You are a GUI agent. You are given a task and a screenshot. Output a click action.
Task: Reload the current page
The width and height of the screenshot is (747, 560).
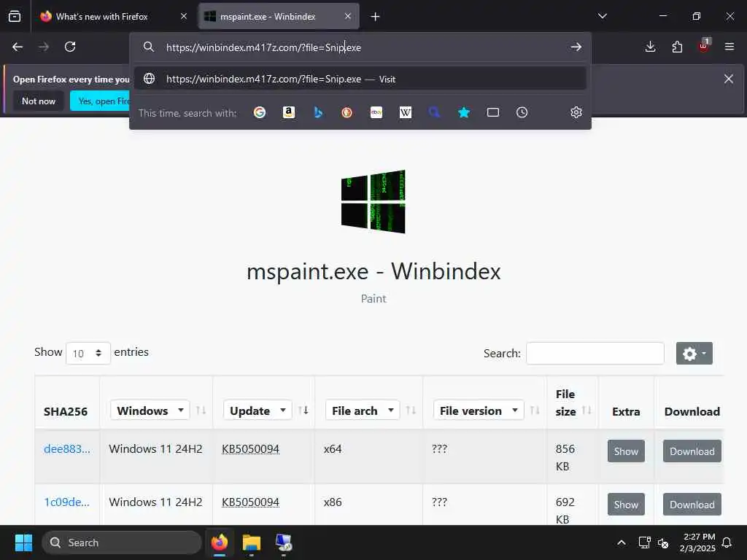pyautogui.click(x=70, y=47)
